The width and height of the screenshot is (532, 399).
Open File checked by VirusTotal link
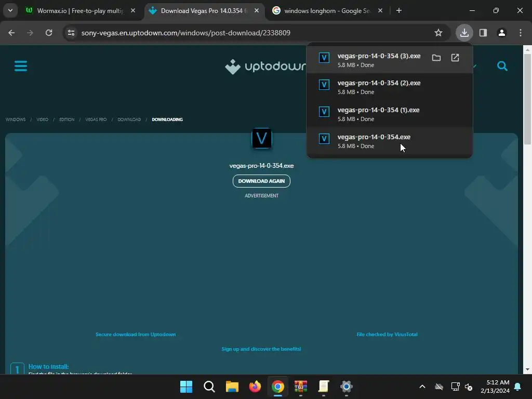point(387,335)
